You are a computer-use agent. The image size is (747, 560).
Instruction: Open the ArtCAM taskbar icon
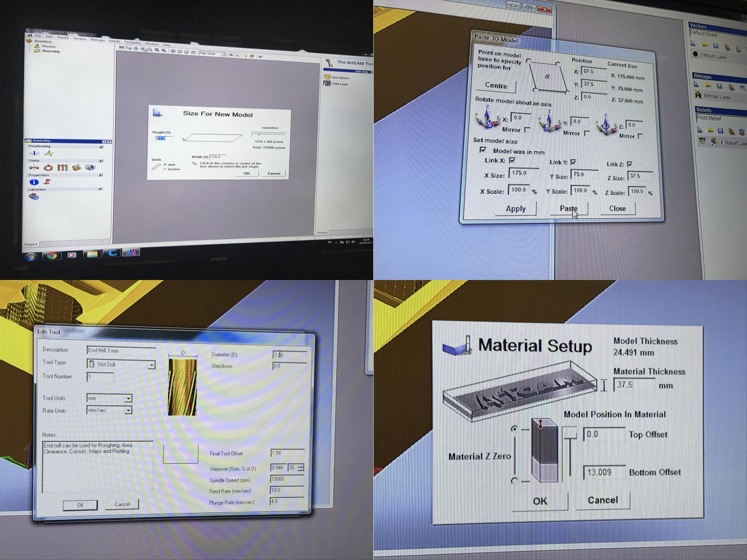tap(131, 252)
